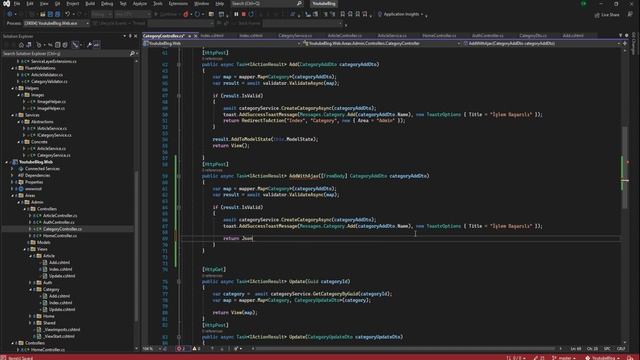640x360 pixels.
Task: Switch to the CategoryService.cs tab
Action: [x=295, y=36]
